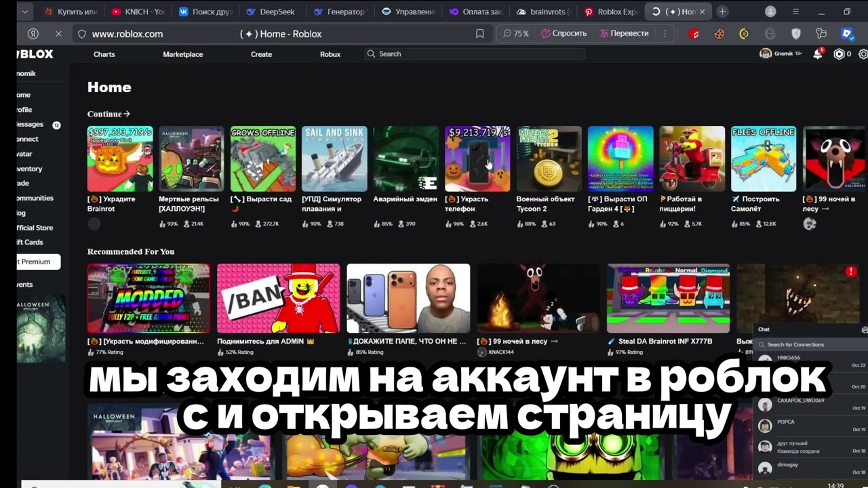Click the Gnomik profile avatar in header
Screen dimensions: 868x488
pyautogui.click(x=766, y=54)
